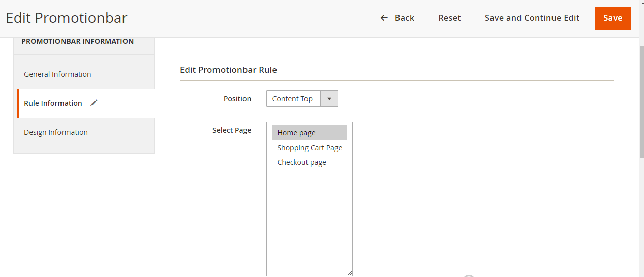The width and height of the screenshot is (644, 277).
Task: Pick Checkout page from Select Page list
Action: [301, 162]
